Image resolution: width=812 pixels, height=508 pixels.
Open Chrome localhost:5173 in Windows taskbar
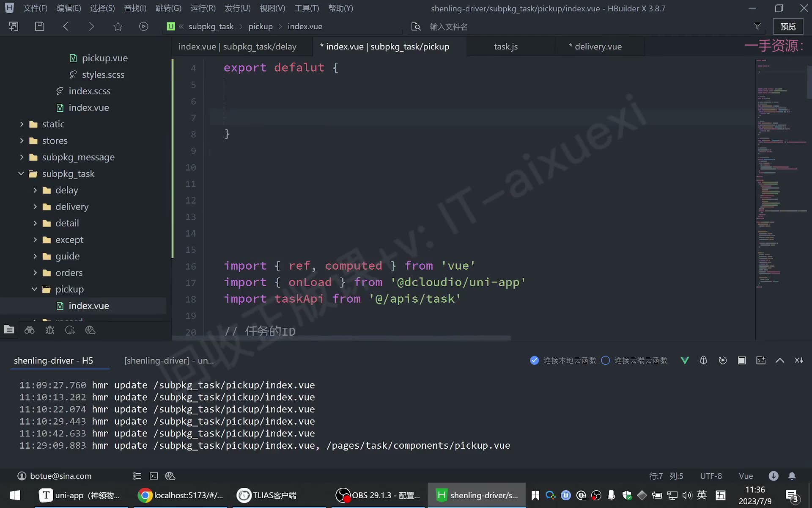(181, 495)
